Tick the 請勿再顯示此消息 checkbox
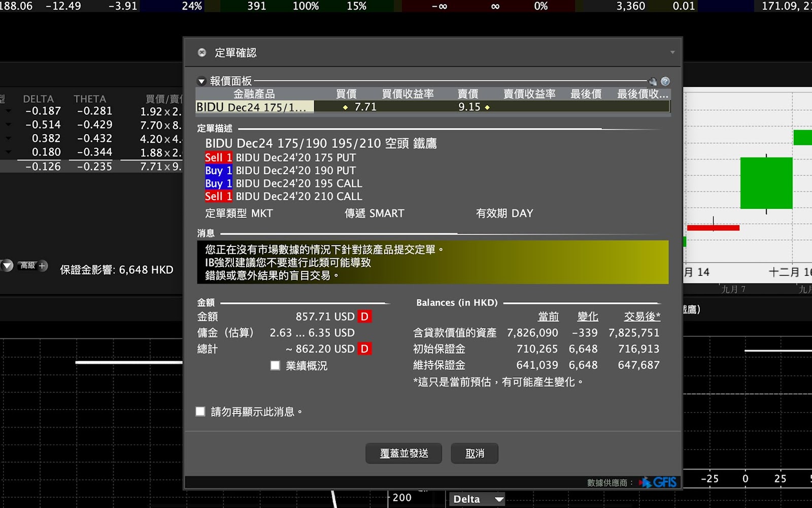 point(200,411)
